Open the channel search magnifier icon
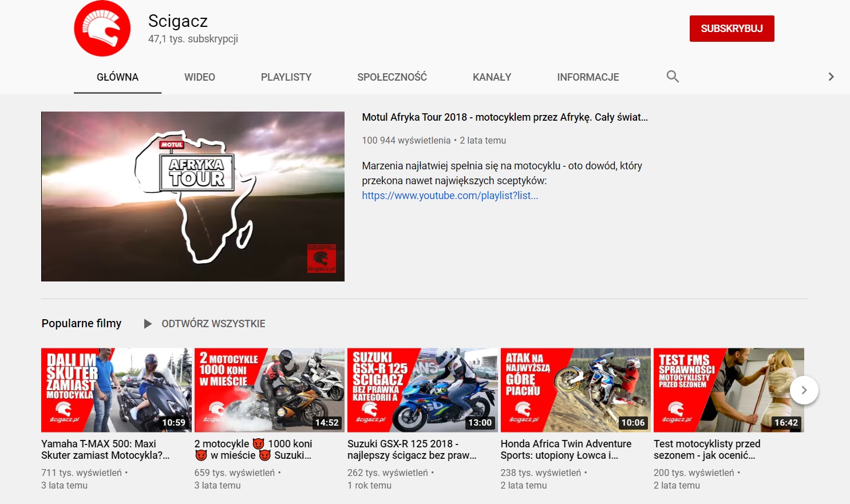The height and width of the screenshot is (504, 850). [x=673, y=77]
